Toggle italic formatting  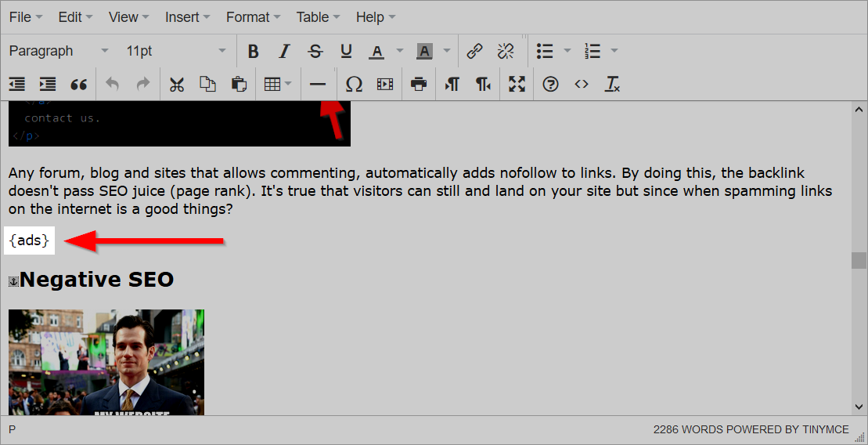click(x=284, y=51)
